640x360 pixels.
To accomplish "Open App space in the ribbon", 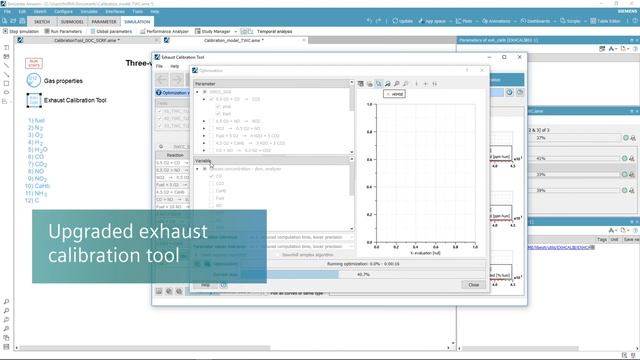I will pyautogui.click(x=432, y=21).
